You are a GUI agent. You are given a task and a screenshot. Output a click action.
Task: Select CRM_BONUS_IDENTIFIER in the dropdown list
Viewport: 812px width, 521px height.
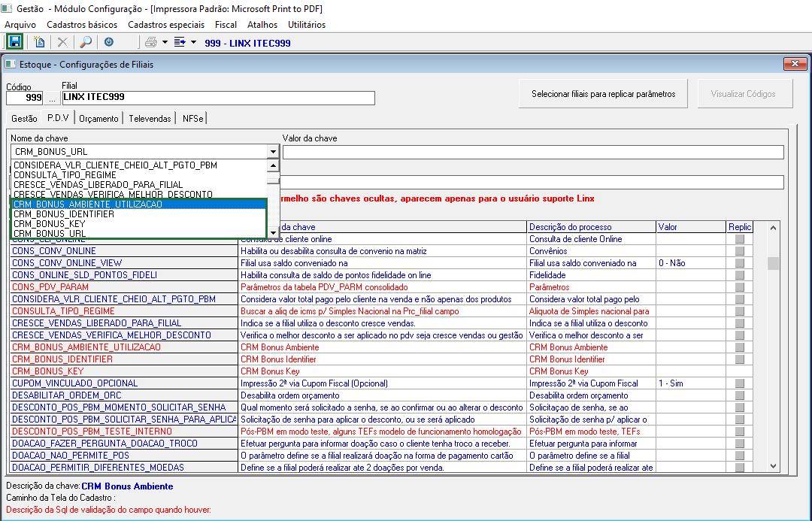pyautogui.click(x=64, y=214)
